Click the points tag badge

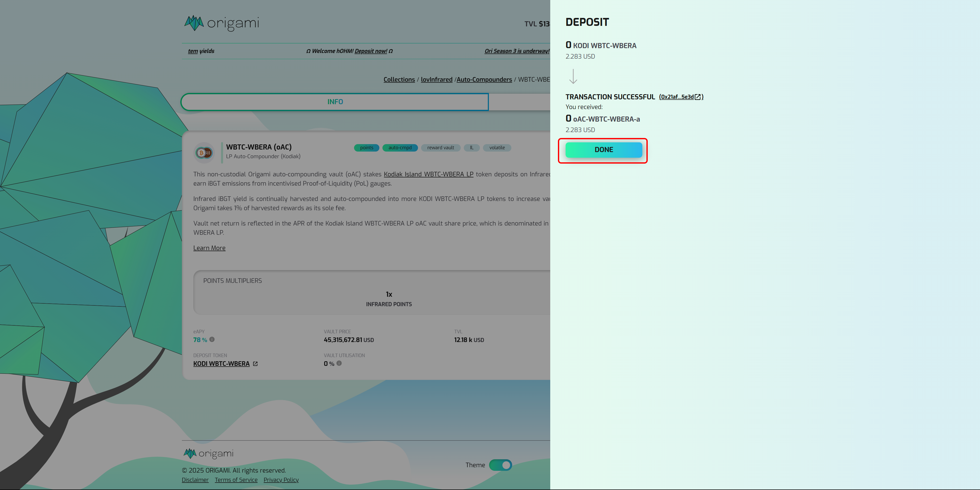tap(366, 148)
